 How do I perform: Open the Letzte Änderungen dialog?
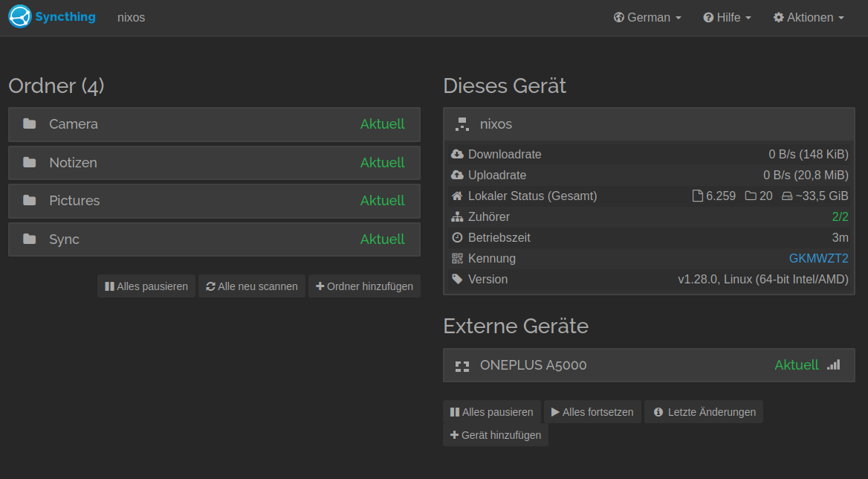pos(704,412)
